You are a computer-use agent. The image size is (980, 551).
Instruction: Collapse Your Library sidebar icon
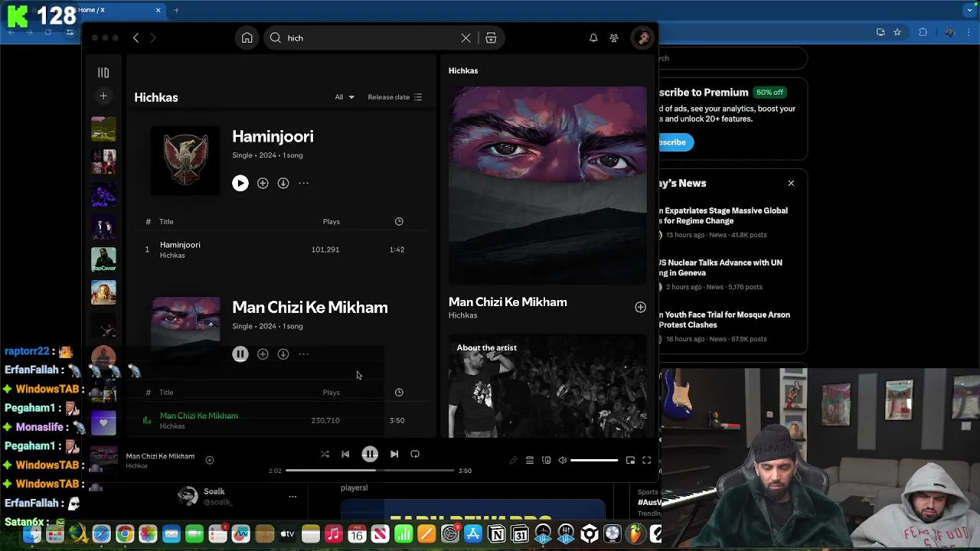point(103,73)
